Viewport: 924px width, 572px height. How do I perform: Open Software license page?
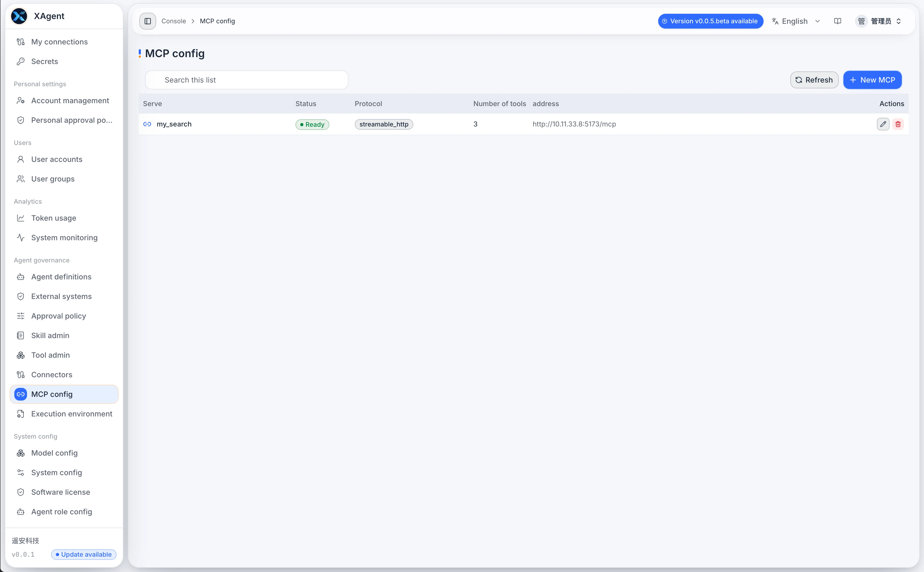[x=64, y=492]
